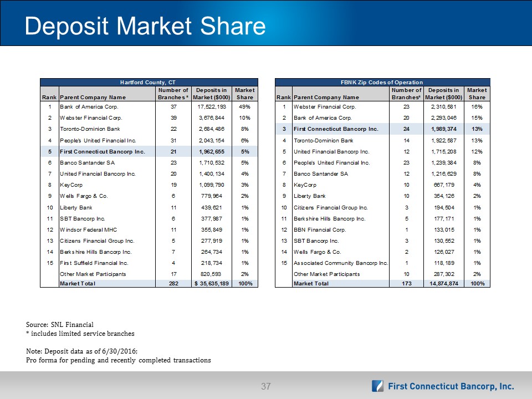Select highlighted 'First Connecticut Bancorp Inc.' rank 5 row
Viewport: 532px width, 399px height.
(x=149, y=152)
